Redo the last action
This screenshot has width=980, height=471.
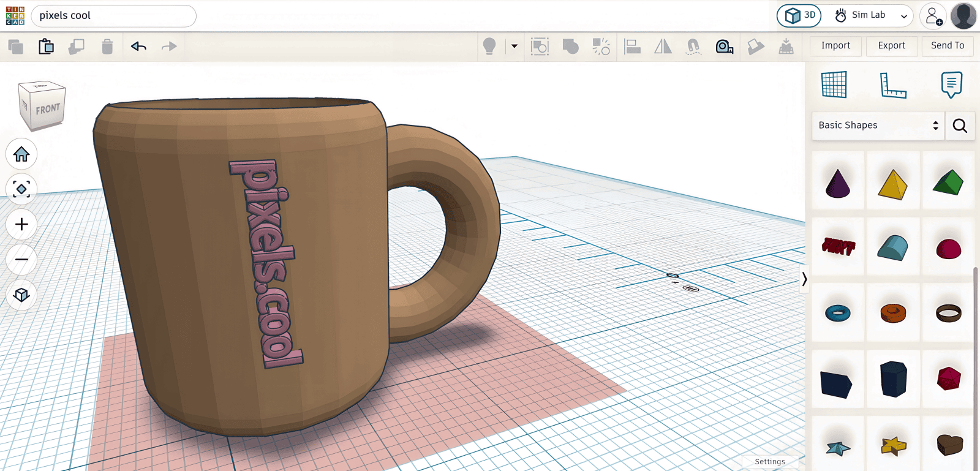click(169, 47)
